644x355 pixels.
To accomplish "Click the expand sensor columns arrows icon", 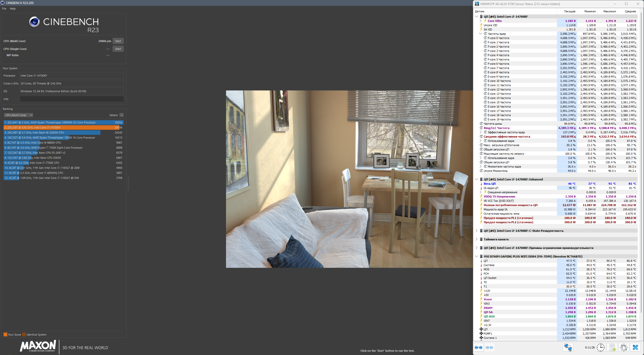I will pos(479,347).
